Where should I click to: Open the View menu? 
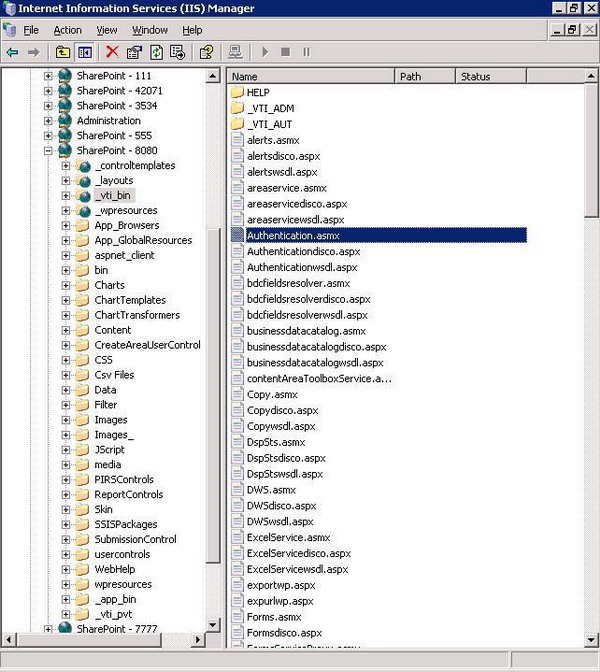pos(107,30)
